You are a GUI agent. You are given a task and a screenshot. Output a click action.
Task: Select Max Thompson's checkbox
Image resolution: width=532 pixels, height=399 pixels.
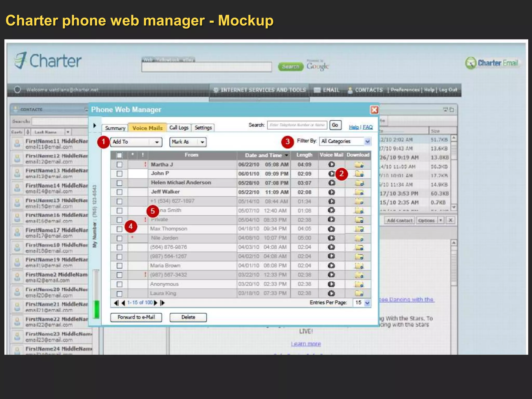click(119, 229)
